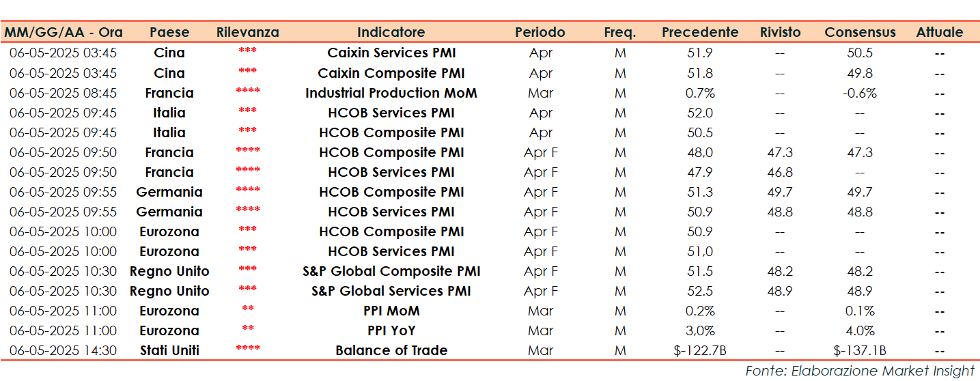Viewport: 980px width, 381px height.
Task: Click the "Freq." column header
Action: coord(619,32)
